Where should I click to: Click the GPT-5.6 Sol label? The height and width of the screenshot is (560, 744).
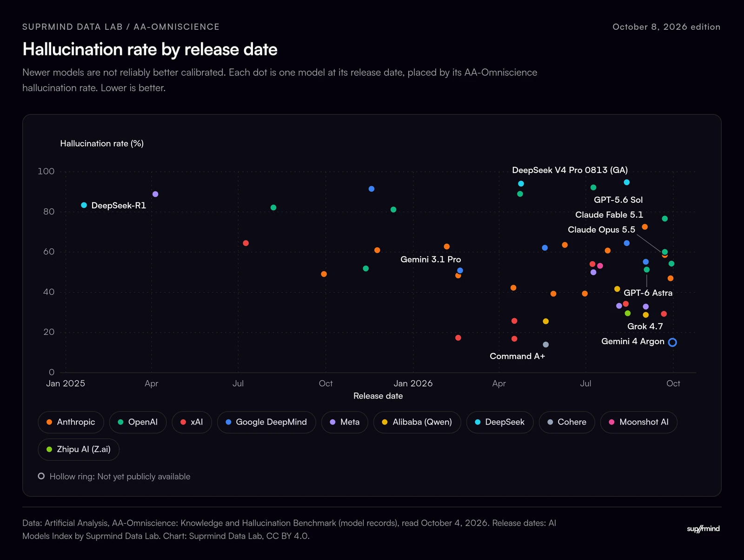(618, 200)
